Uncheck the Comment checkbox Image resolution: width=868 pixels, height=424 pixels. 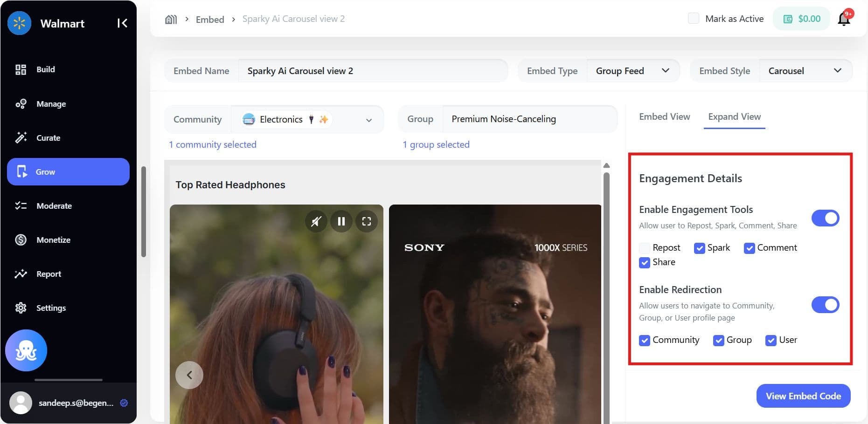(749, 248)
